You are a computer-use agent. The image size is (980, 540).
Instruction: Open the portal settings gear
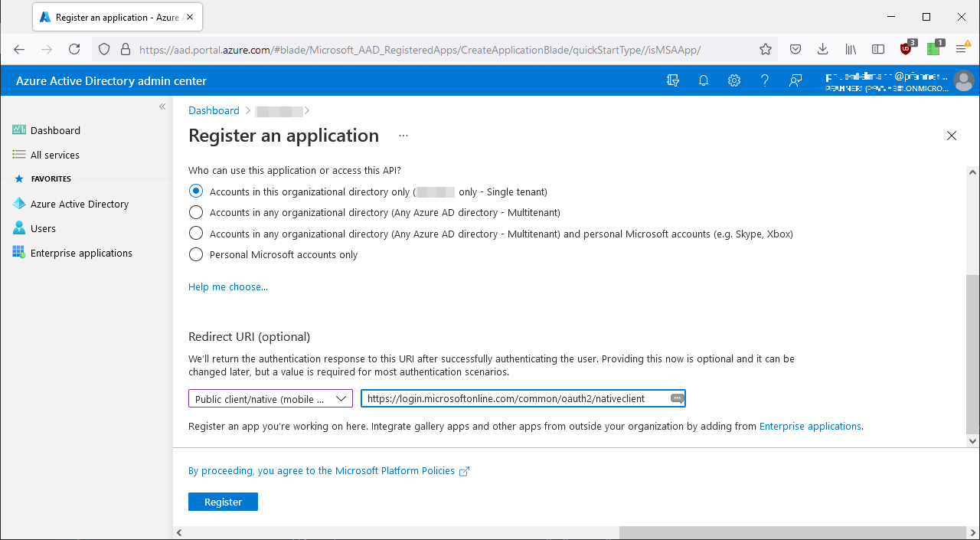tap(734, 80)
